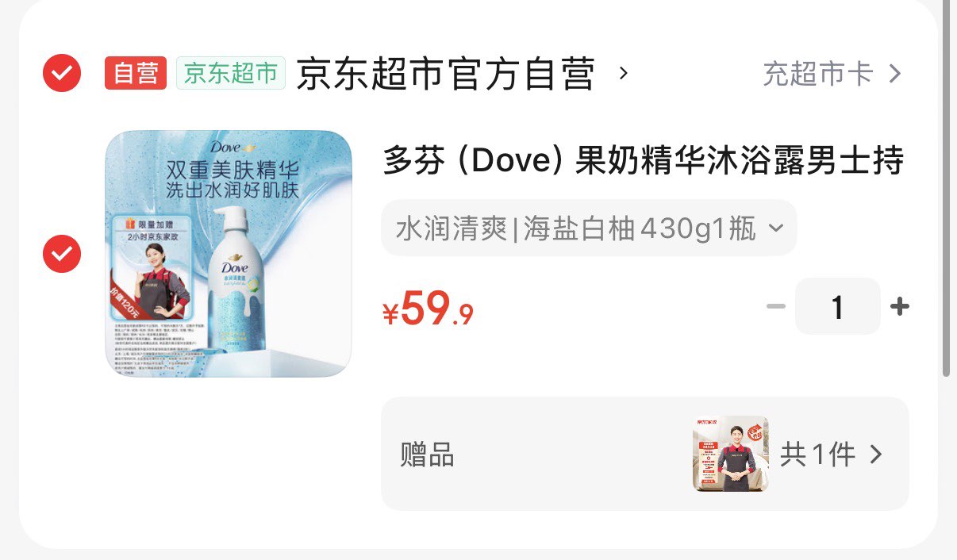
Task: Deselect the Dove body wash item checkbox
Action: (61, 254)
